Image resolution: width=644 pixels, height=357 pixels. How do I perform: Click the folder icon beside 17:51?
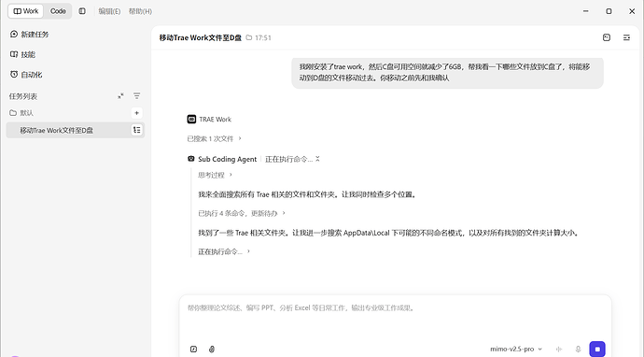click(249, 37)
